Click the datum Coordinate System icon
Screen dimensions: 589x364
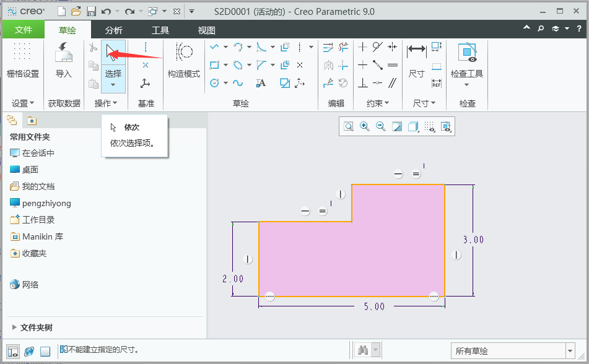[x=145, y=83]
